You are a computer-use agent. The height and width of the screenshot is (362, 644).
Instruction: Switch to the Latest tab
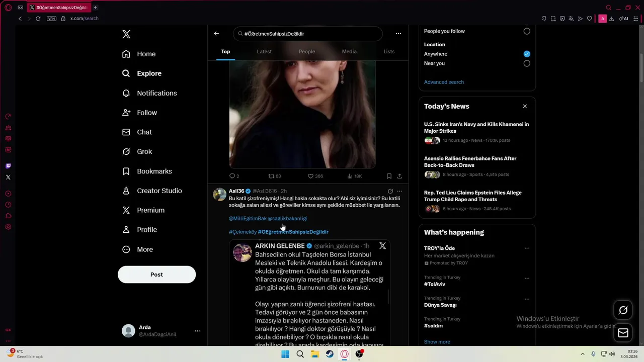click(264, 51)
